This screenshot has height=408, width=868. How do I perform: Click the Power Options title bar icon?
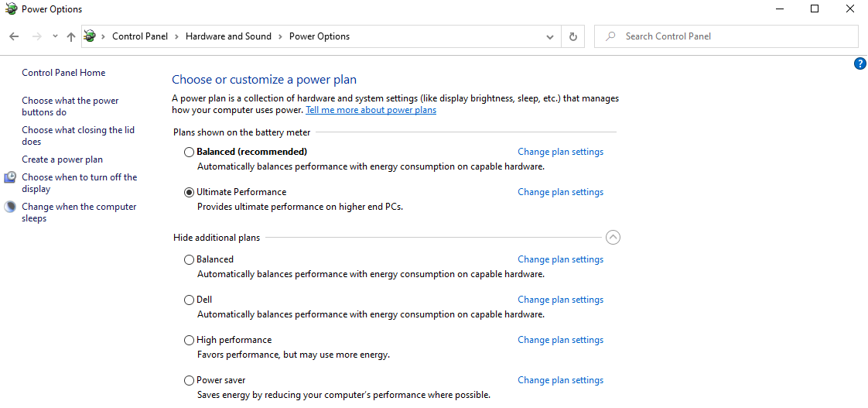pyautogui.click(x=11, y=9)
